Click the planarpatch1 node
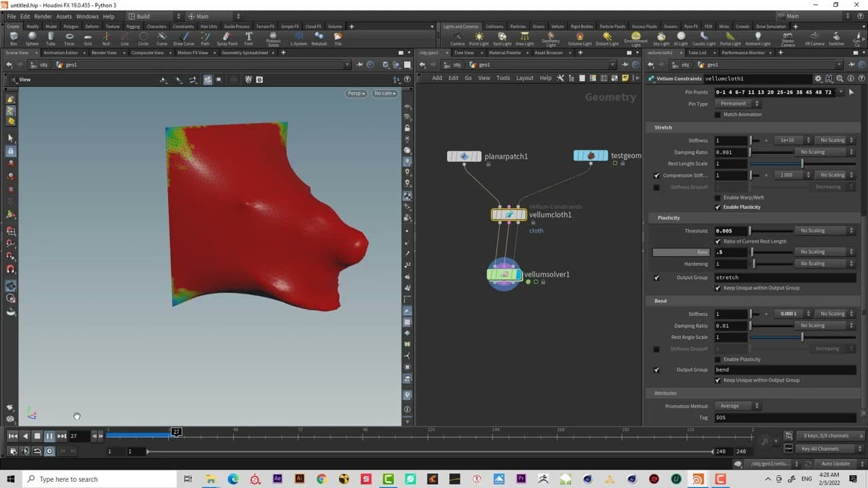Viewport: 868px width, 488px height. pyautogui.click(x=465, y=157)
